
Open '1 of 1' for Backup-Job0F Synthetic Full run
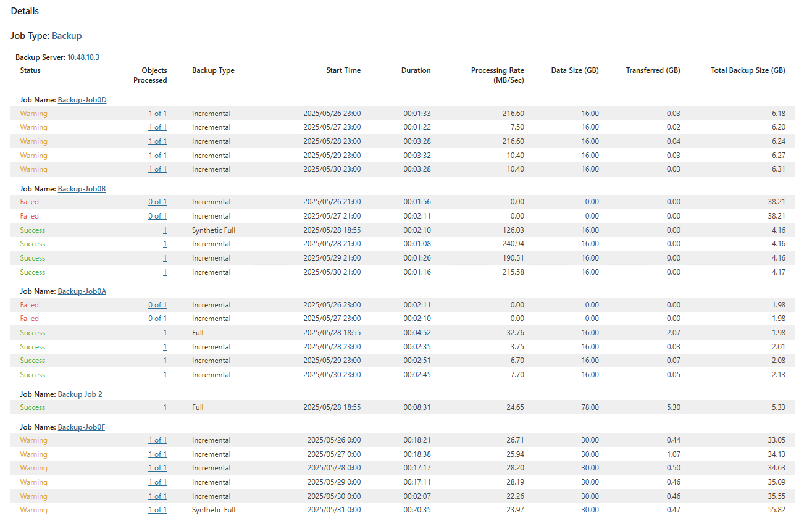click(157, 510)
